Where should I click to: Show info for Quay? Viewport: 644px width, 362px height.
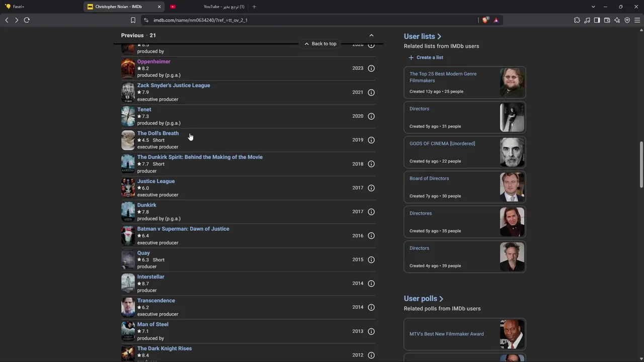(371, 259)
